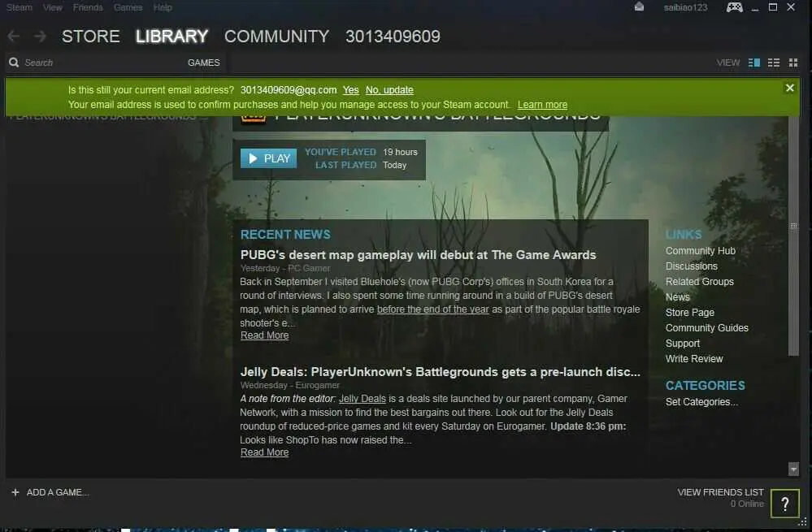Open Set Categories... option

[x=701, y=402]
